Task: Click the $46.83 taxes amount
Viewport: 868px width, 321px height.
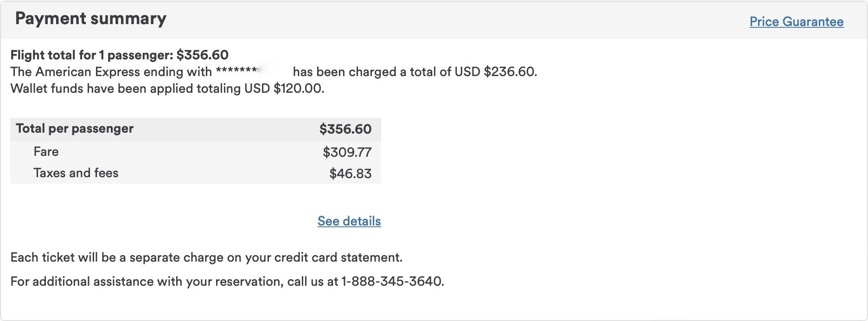Action: 350,173
